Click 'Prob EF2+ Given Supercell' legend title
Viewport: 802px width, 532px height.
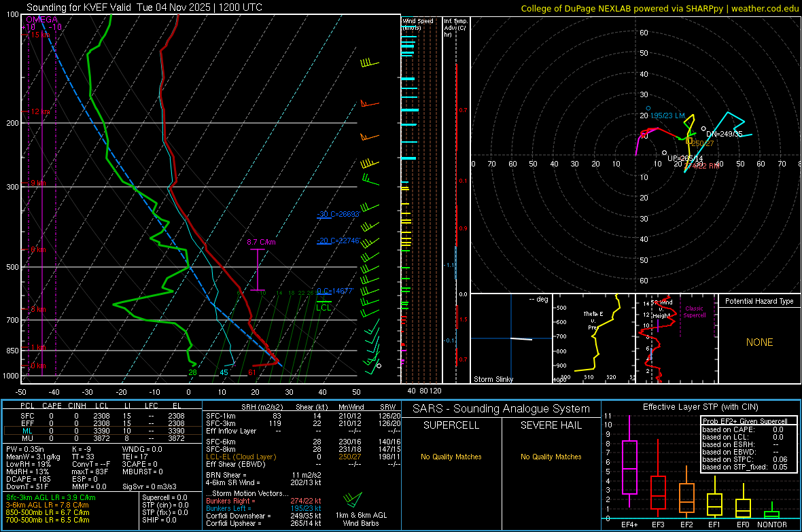[x=745, y=421]
